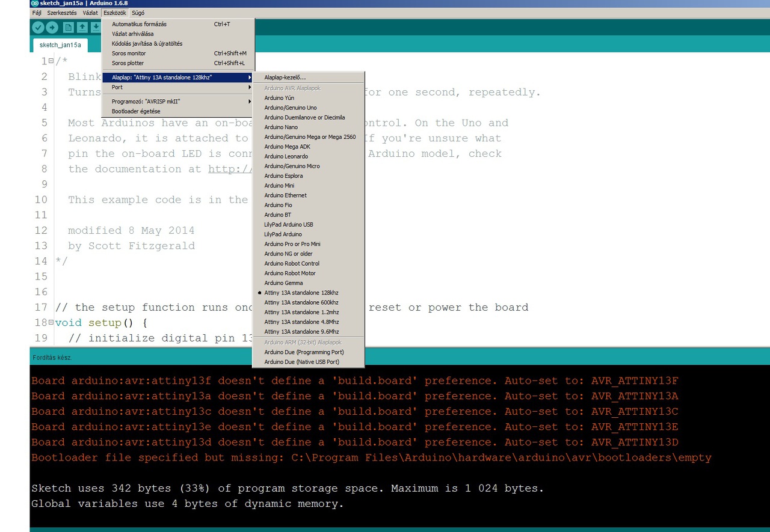The height and width of the screenshot is (532, 770).
Task: Choose Arduino Due (Native USB Port) board
Action: pos(309,362)
